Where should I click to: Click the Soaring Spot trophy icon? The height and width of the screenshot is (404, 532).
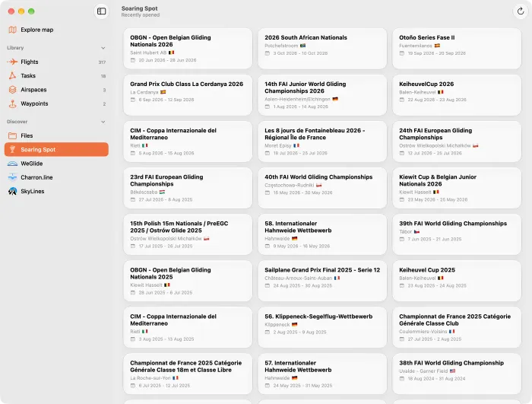pos(13,150)
